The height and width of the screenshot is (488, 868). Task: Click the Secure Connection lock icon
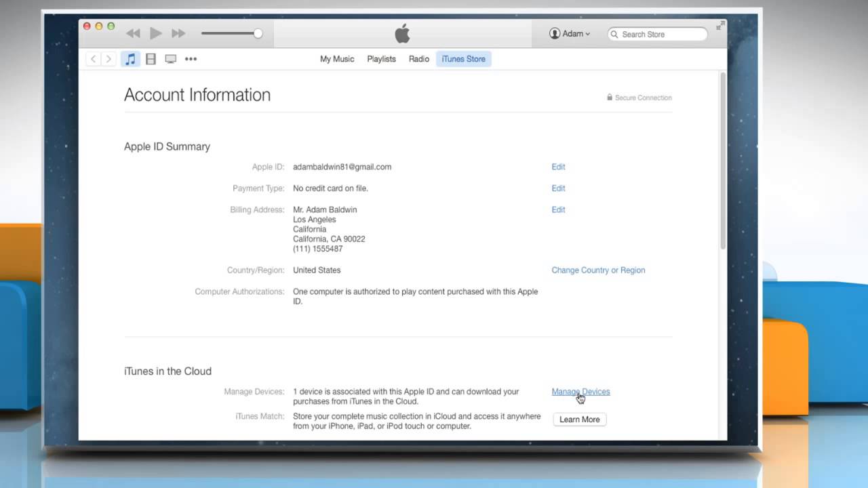[x=610, y=98]
